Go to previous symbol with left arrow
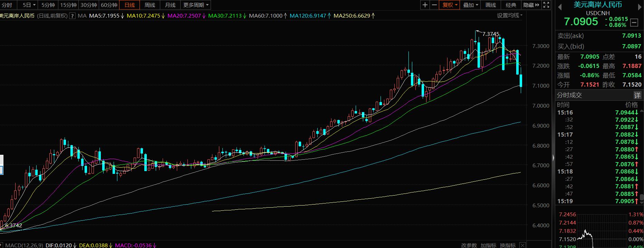This screenshot has height=248, width=644. pos(560,7)
